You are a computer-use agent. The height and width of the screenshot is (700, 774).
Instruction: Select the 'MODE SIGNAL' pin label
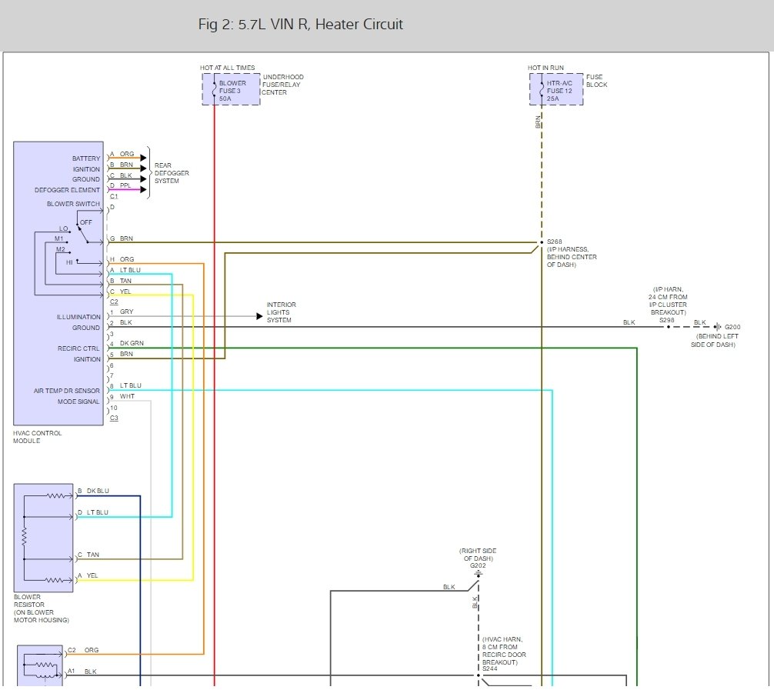point(78,402)
